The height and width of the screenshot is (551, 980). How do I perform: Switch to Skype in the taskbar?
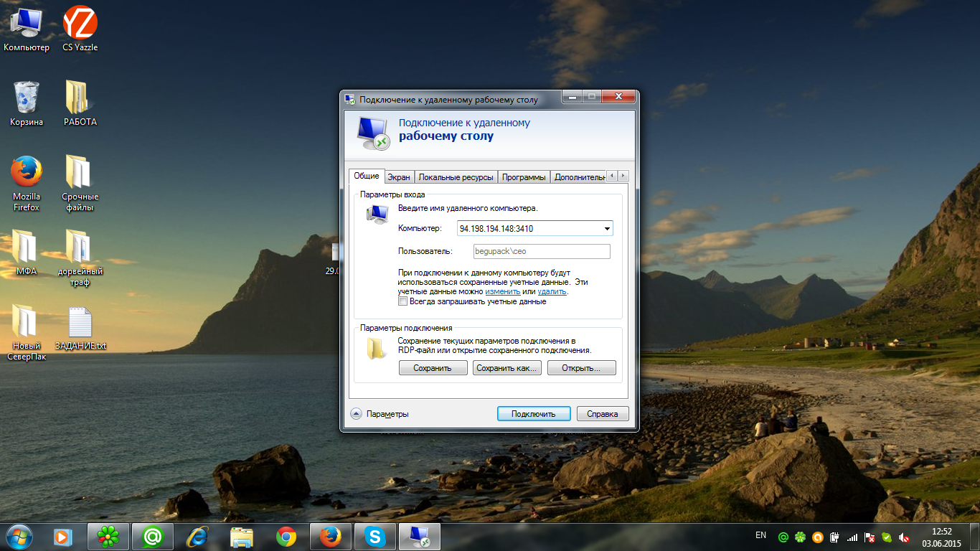coord(375,537)
